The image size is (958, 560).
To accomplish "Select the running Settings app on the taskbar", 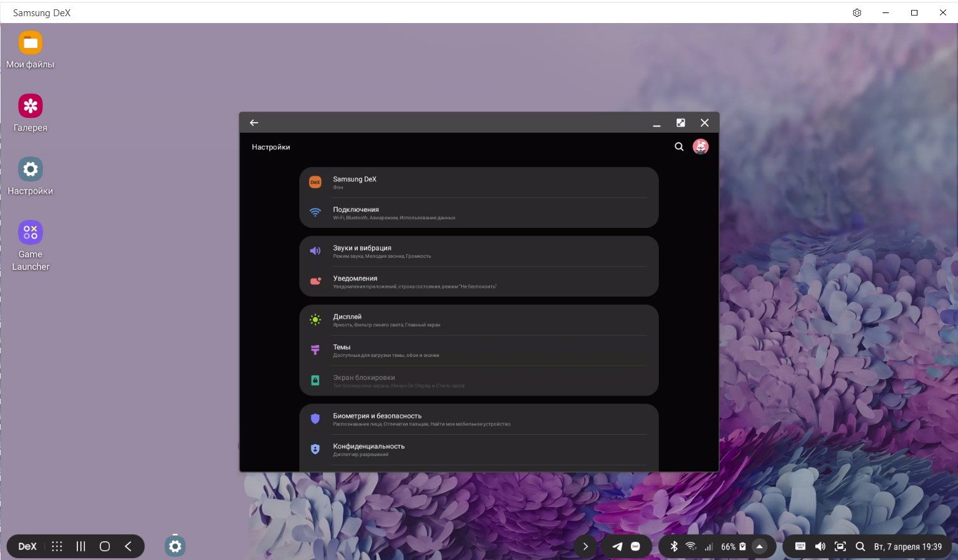I will [x=175, y=546].
